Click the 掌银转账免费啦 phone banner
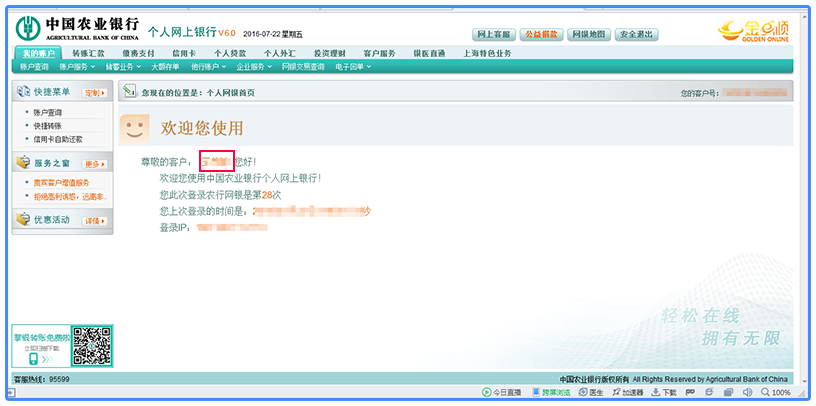 pyautogui.click(x=42, y=346)
